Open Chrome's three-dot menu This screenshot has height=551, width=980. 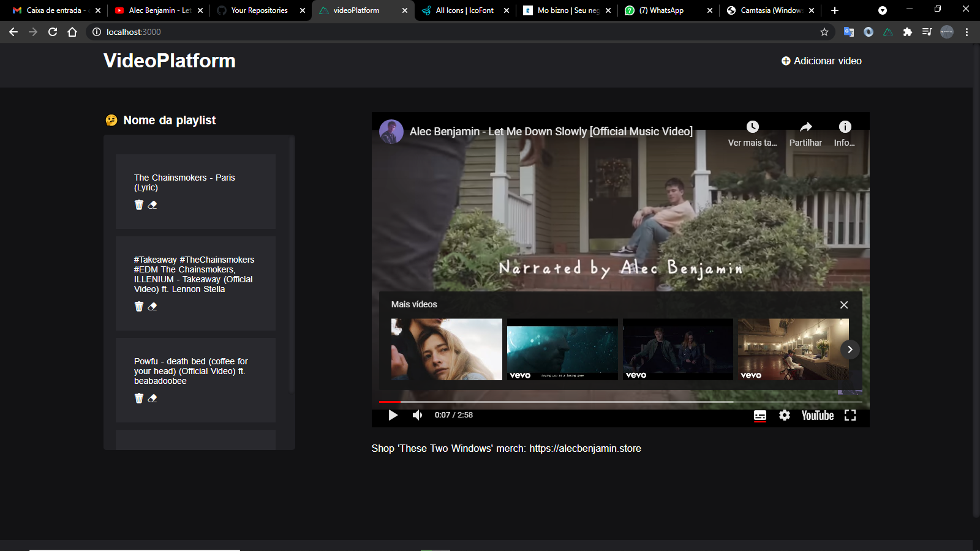pyautogui.click(x=967, y=32)
